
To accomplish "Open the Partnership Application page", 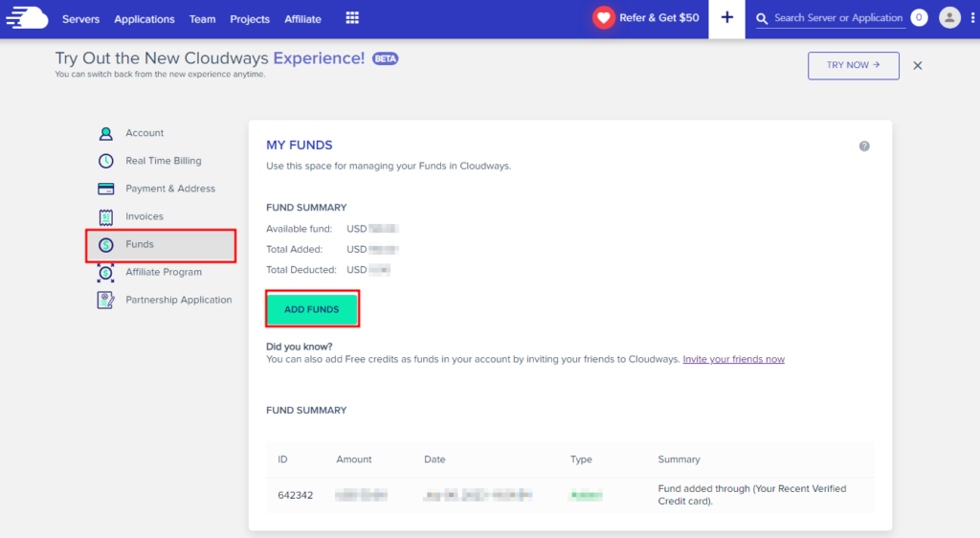I will (178, 300).
